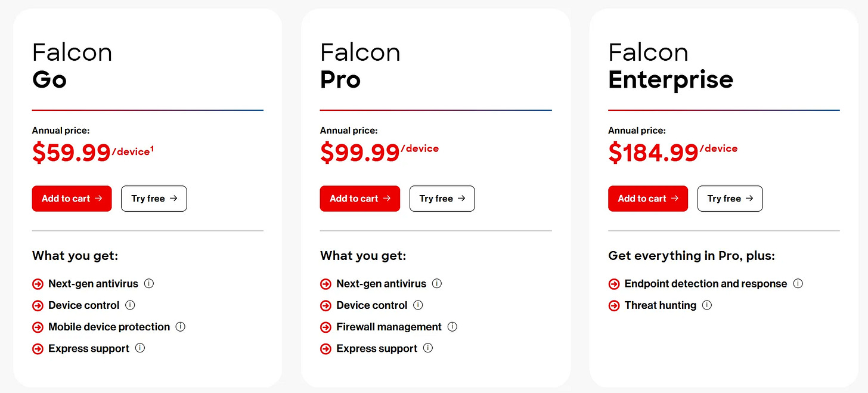Click red arrow bullet beside Threat hunting
This screenshot has width=868, height=393.
(614, 305)
